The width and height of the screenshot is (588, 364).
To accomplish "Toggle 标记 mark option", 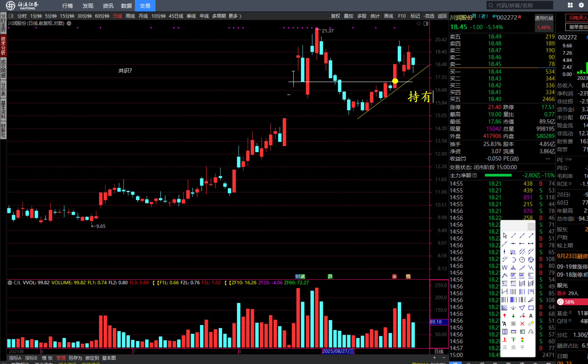I will (x=415, y=16).
